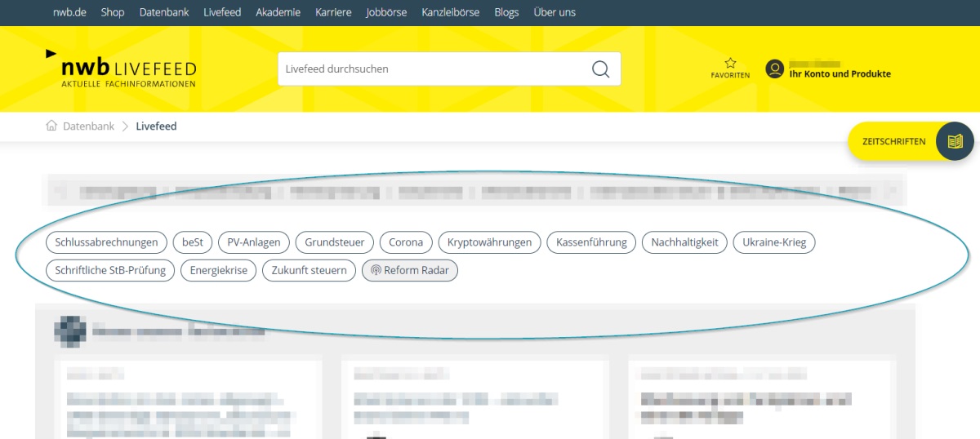Select the Reform Radar tag
Image resolution: width=980 pixels, height=439 pixels.
(410, 270)
